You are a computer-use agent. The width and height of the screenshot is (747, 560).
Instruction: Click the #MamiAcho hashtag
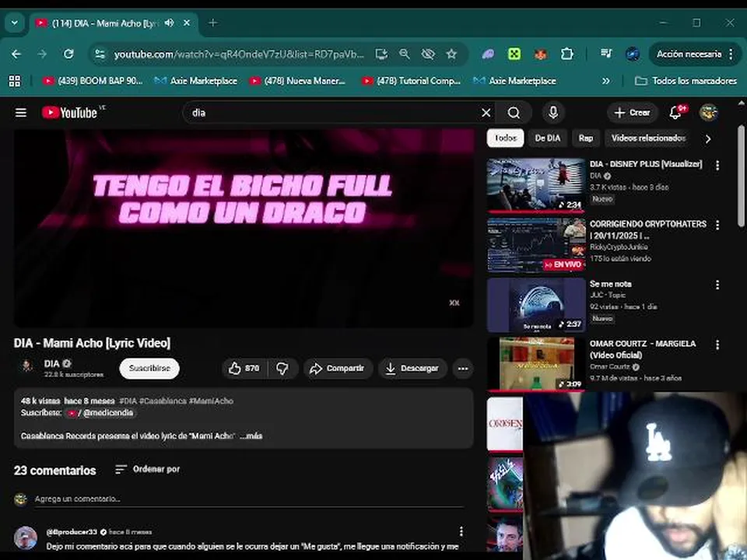211,401
